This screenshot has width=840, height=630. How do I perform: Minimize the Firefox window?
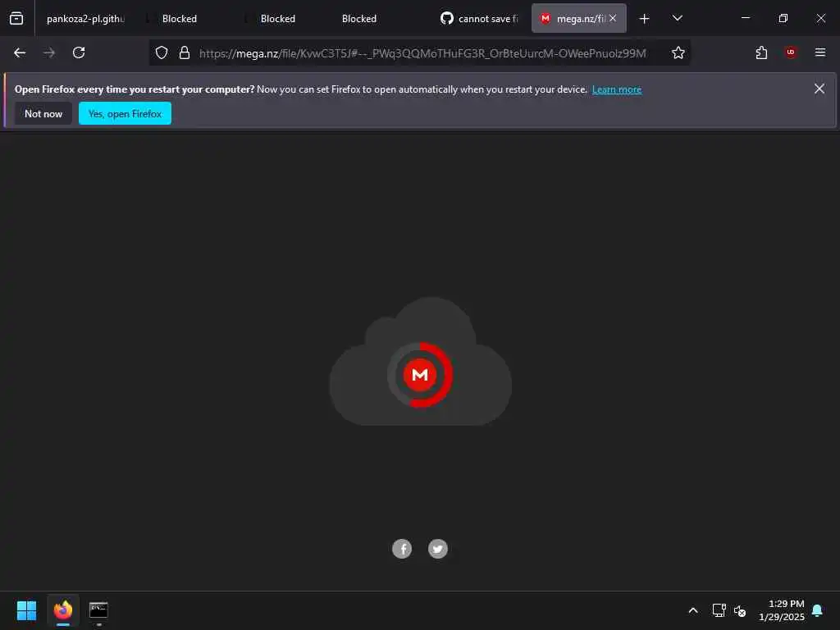point(745,18)
